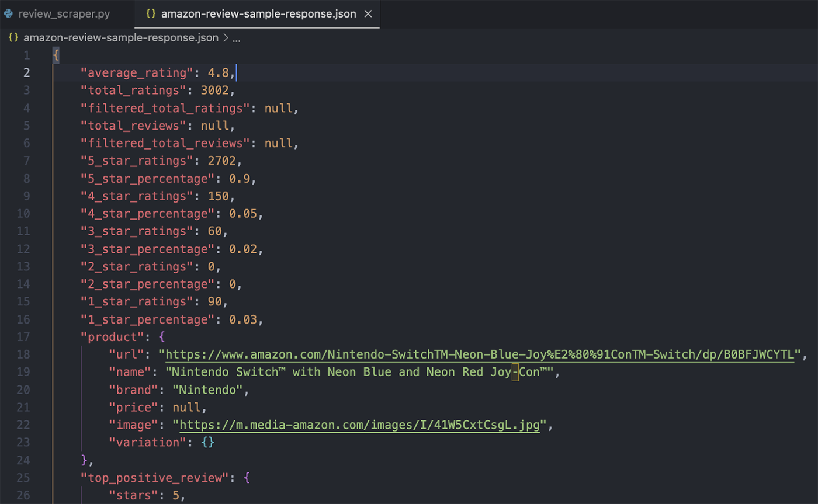Click line number 24 in the gutter

[24, 460]
